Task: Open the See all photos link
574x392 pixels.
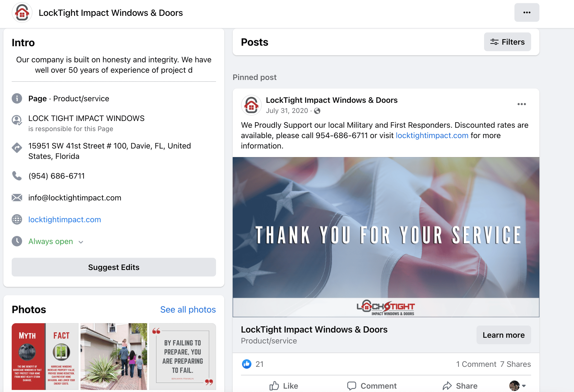Action: (188, 309)
